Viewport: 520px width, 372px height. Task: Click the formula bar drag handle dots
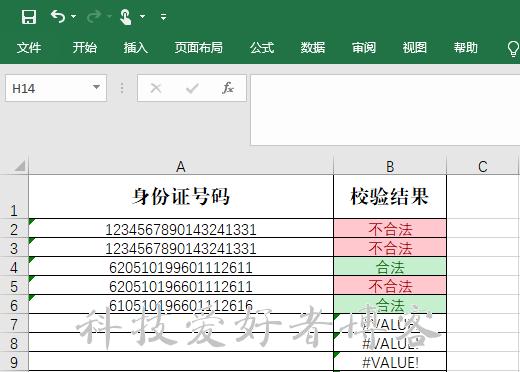tap(122, 88)
